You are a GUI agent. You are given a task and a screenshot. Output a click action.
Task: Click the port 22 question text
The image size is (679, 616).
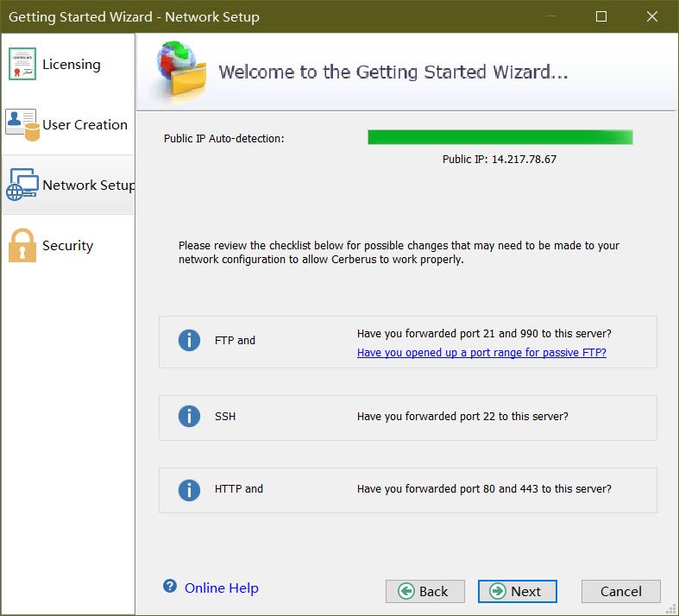[x=462, y=417]
